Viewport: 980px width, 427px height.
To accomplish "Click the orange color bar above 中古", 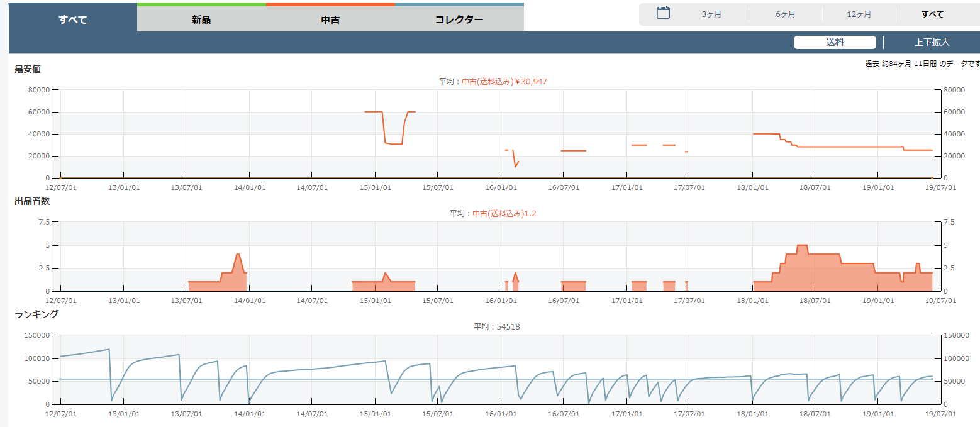I will (x=330, y=4).
